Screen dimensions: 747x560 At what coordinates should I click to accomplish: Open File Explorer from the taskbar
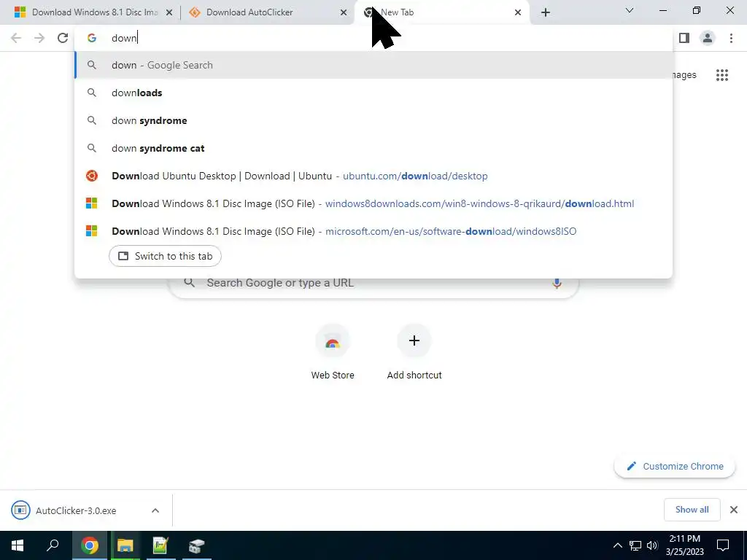click(x=125, y=545)
